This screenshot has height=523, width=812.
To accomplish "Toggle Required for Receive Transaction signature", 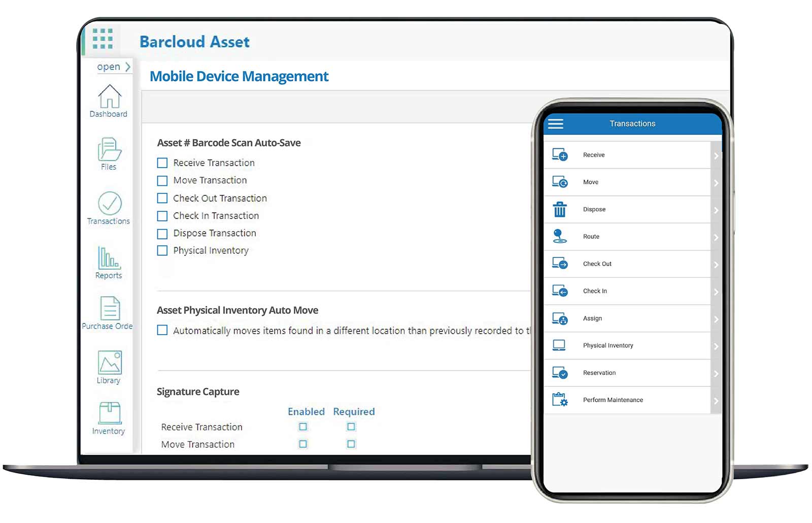I will click(x=351, y=427).
